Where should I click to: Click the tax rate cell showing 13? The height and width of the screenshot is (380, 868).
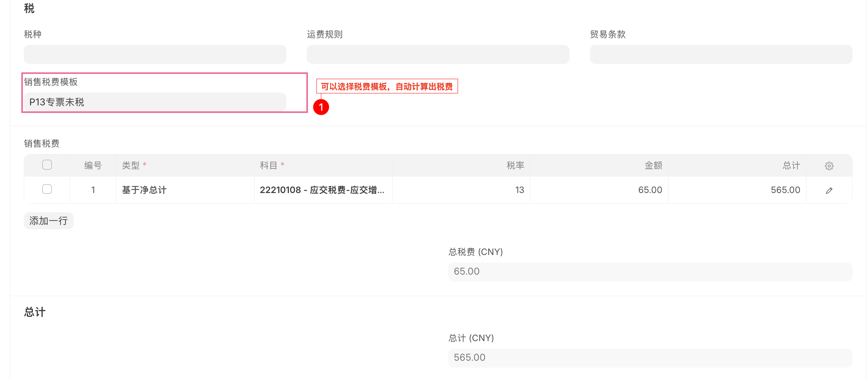pyautogui.click(x=461, y=190)
